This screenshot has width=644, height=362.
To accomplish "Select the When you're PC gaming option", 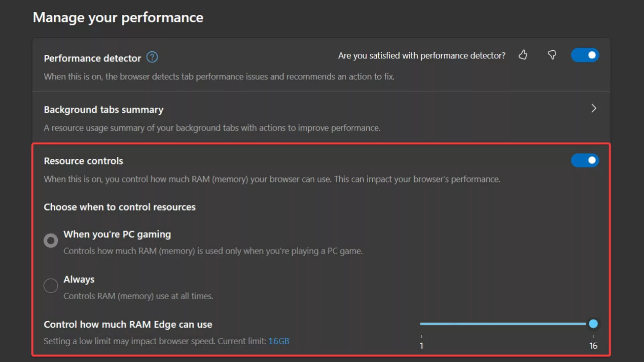I will pos(51,241).
